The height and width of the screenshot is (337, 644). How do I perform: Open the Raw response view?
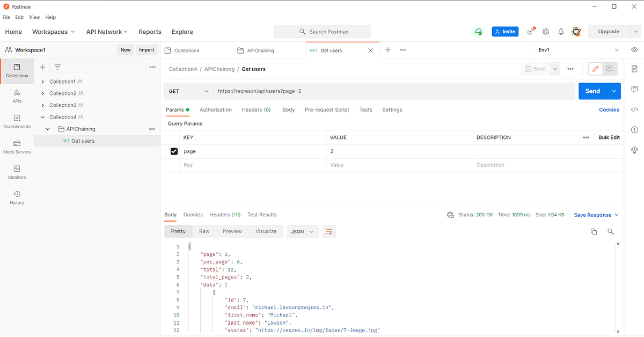(x=204, y=231)
